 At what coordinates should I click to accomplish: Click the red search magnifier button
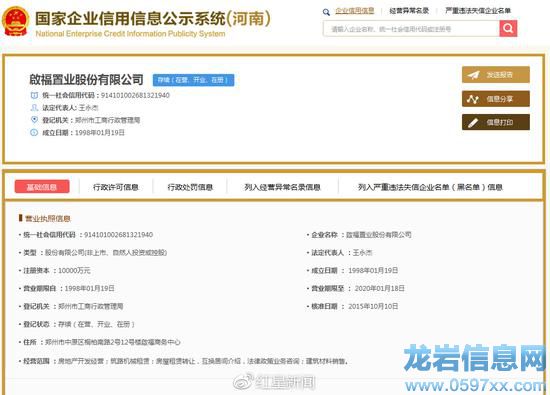click(508, 28)
